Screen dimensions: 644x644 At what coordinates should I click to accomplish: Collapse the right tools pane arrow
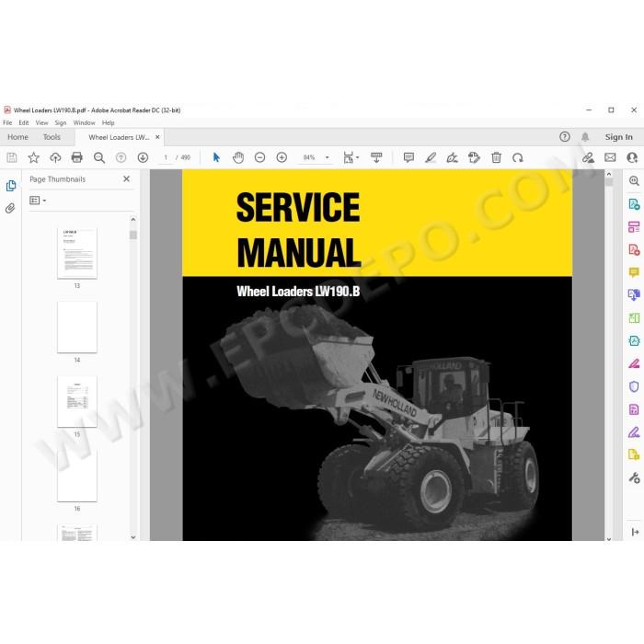[x=635, y=533]
